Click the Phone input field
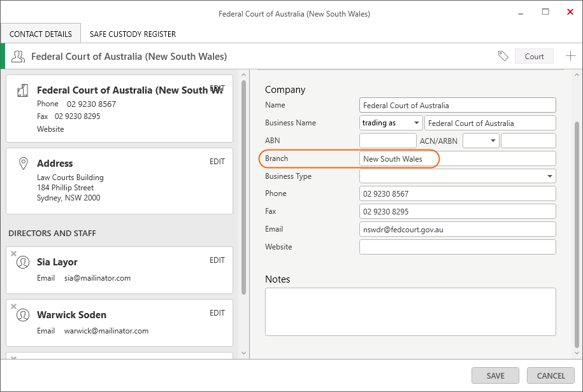 457,193
